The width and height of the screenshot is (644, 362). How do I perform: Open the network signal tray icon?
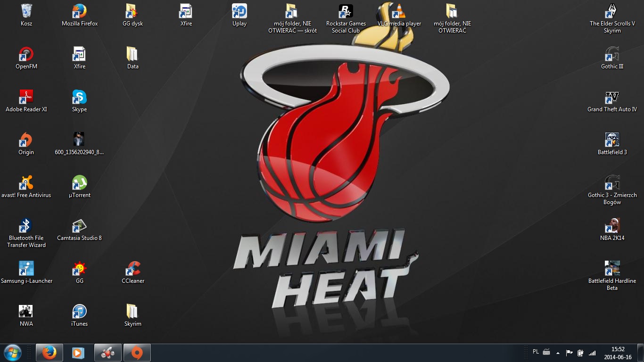click(x=592, y=353)
